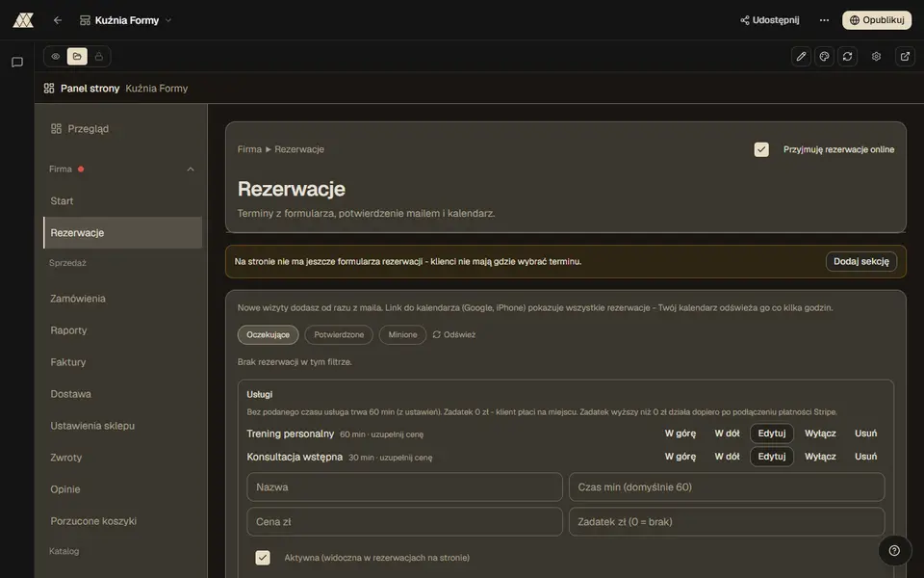This screenshot has height=578, width=924.
Task: Open settings gear icon
Action: 876,57
